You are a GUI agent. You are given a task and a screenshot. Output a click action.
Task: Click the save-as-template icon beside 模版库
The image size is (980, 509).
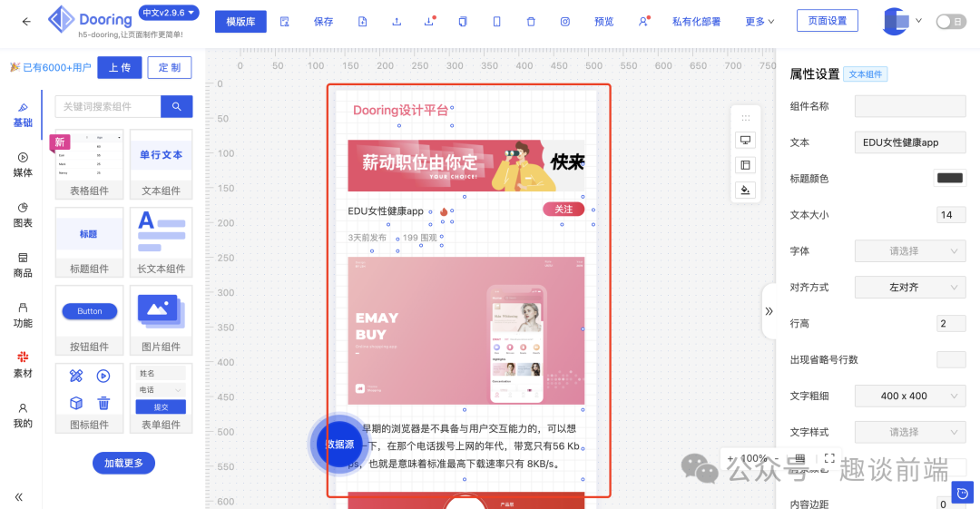[x=284, y=21]
